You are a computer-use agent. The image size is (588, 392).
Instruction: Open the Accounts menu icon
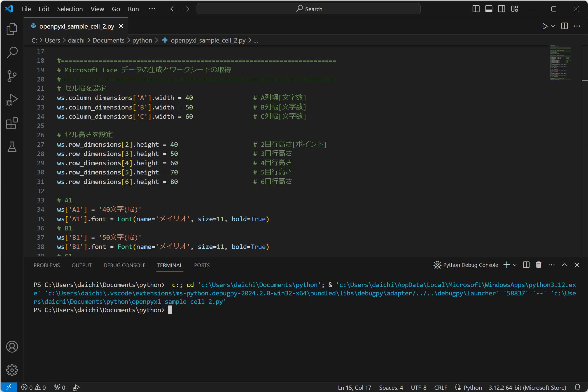pos(12,347)
